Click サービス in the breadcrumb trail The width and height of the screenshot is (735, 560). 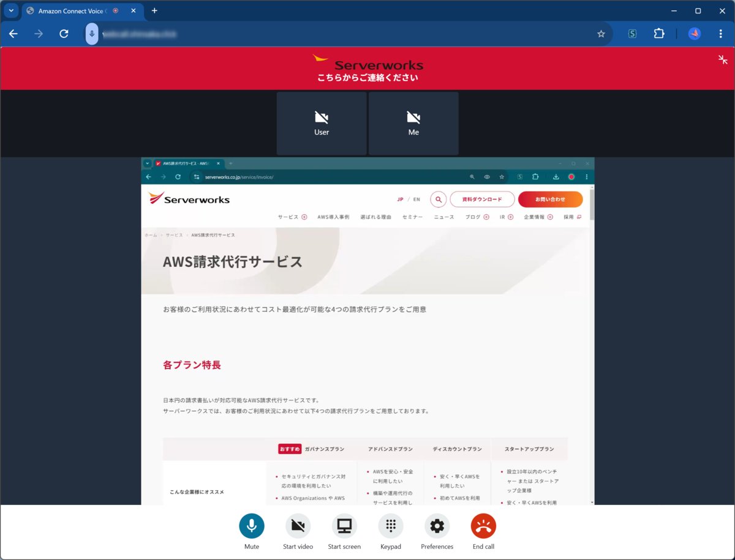click(x=174, y=235)
